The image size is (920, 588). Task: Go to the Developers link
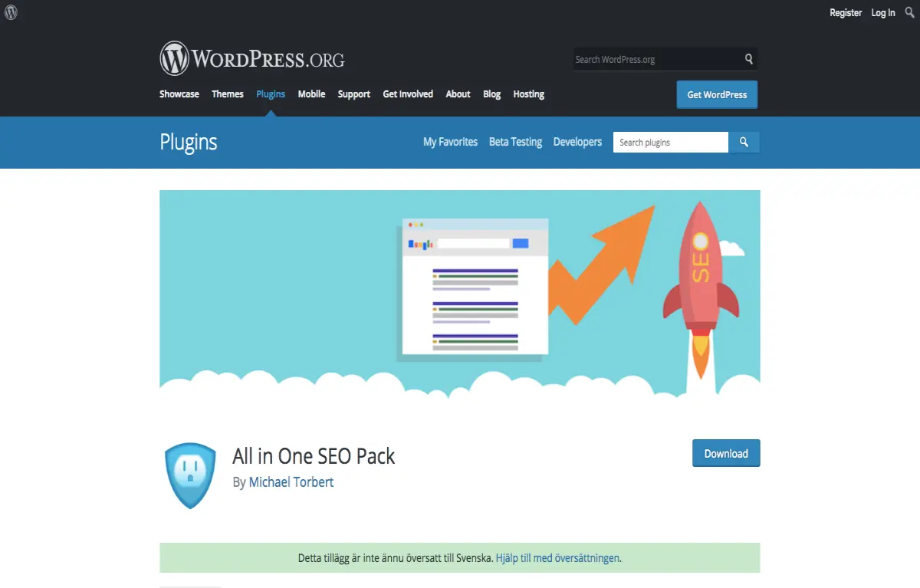click(577, 142)
